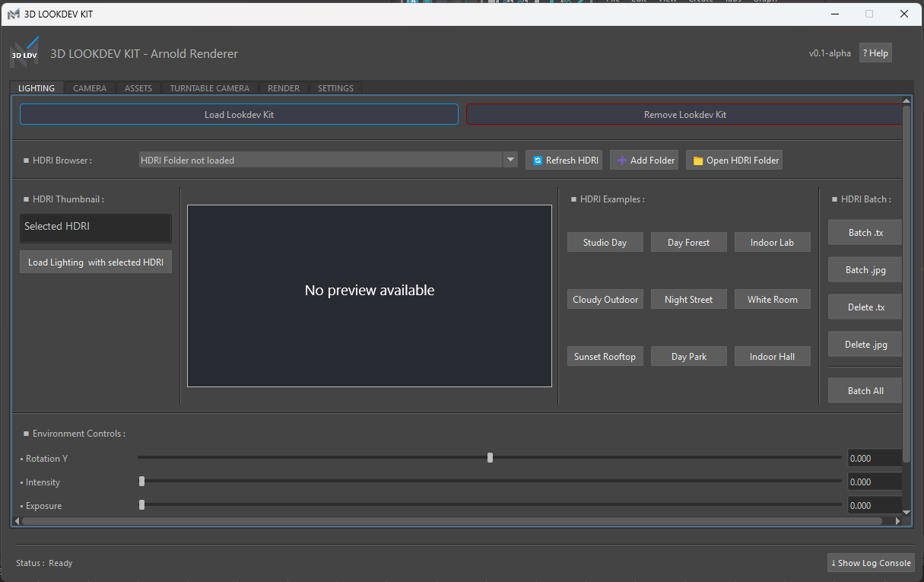This screenshot has width=924, height=582.
Task: Click the 'v0.1-alpha' version label
Action: point(830,53)
